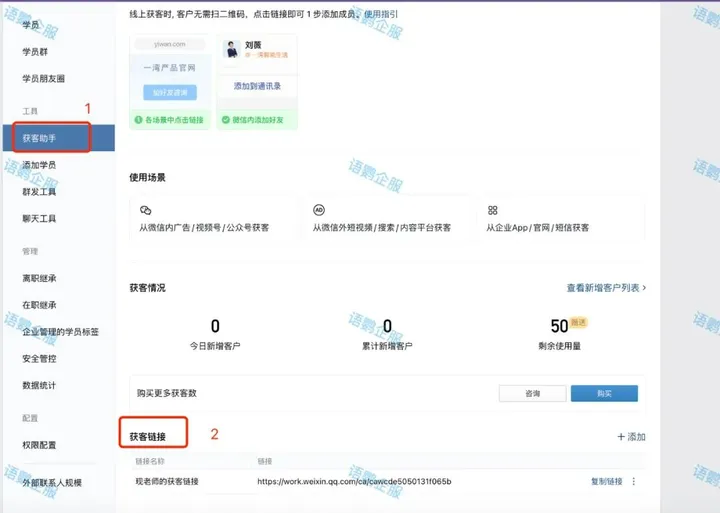Click the AD icon for short video scenario
The height and width of the screenshot is (513, 720).
pyautogui.click(x=319, y=210)
